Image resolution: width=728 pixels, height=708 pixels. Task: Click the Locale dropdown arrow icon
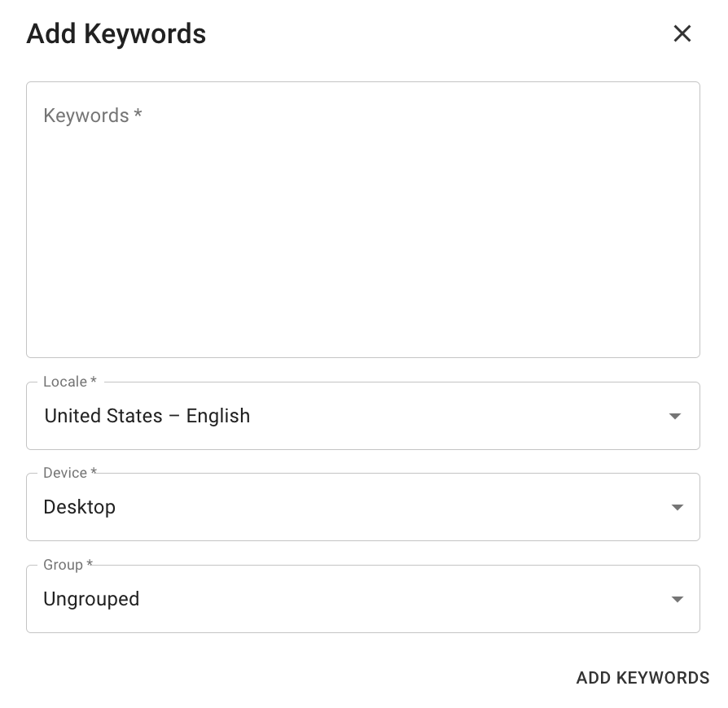[x=674, y=416]
